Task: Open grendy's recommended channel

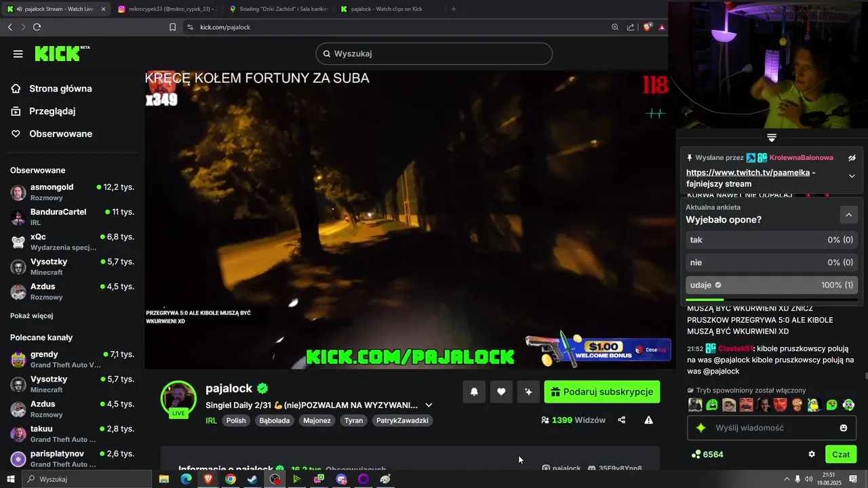Action: pos(72,359)
